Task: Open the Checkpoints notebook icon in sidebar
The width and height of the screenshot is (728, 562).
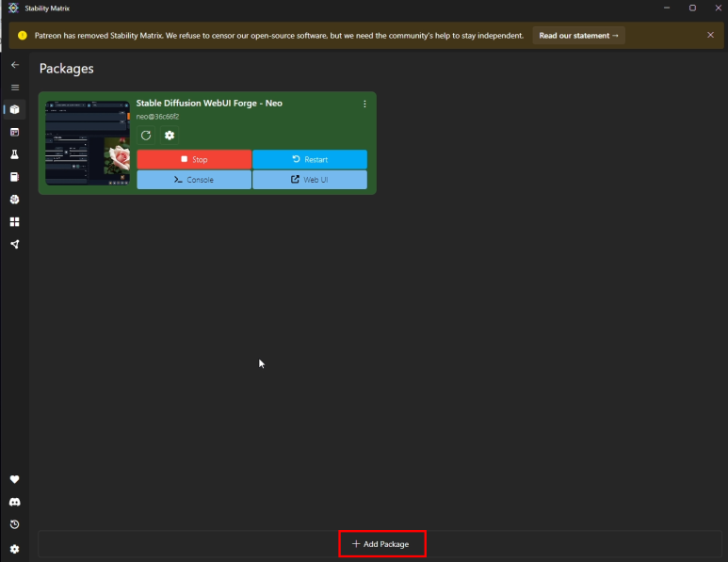Action: click(x=15, y=177)
